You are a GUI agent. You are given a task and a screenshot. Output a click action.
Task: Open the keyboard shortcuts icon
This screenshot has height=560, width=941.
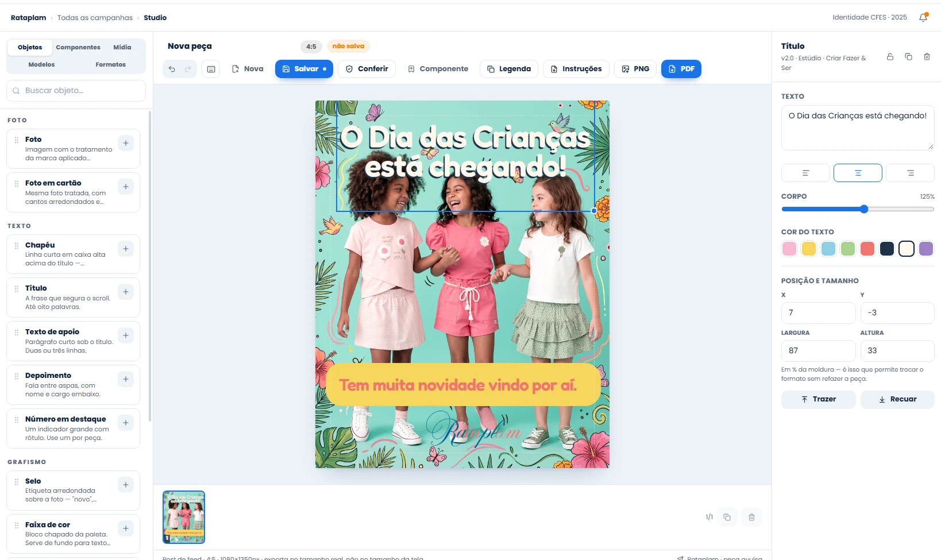[211, 69]
